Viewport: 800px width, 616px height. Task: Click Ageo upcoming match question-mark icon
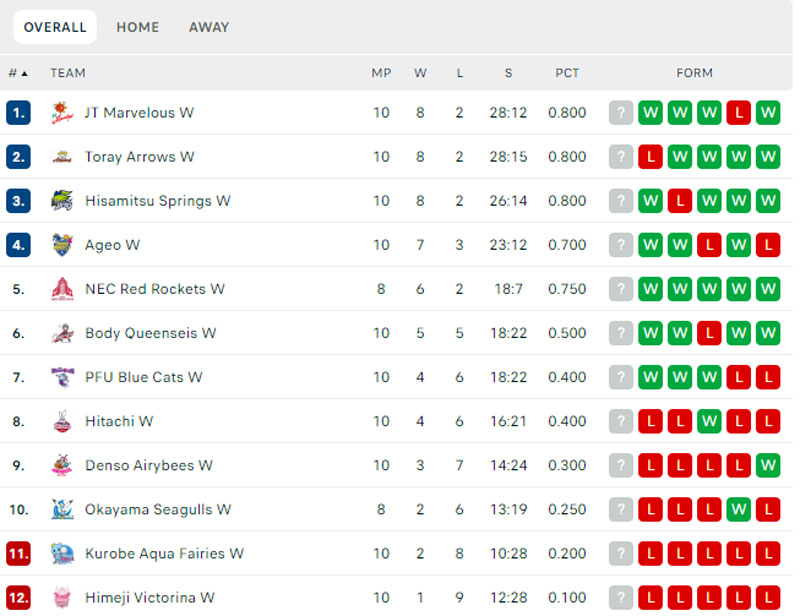pyautogui.click(x=621, y=245)
